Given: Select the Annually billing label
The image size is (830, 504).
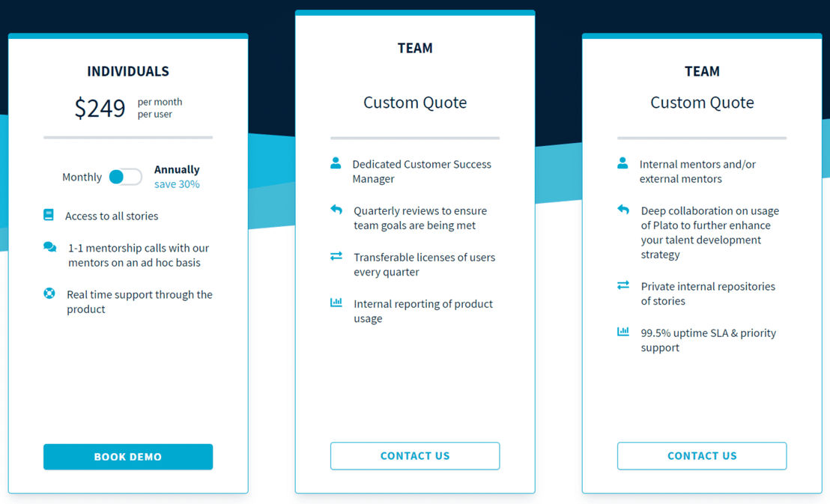Looking at the screenshot, I should (177, 169).
